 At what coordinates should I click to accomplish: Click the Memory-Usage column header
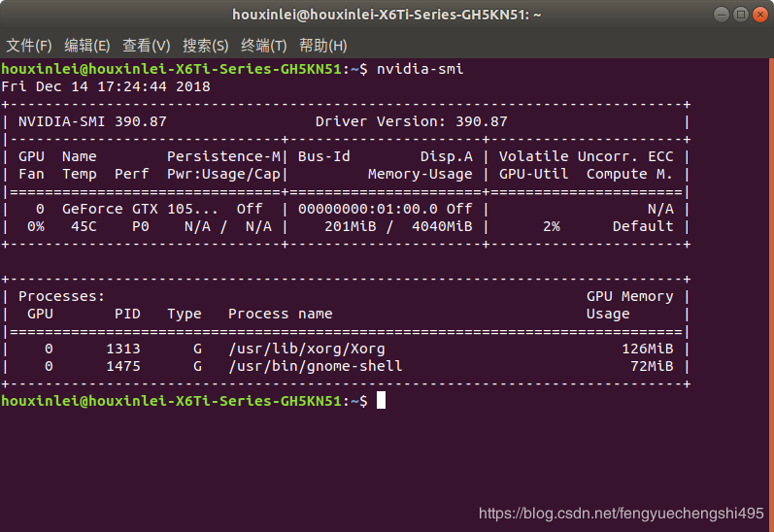(x=420, y=174)
